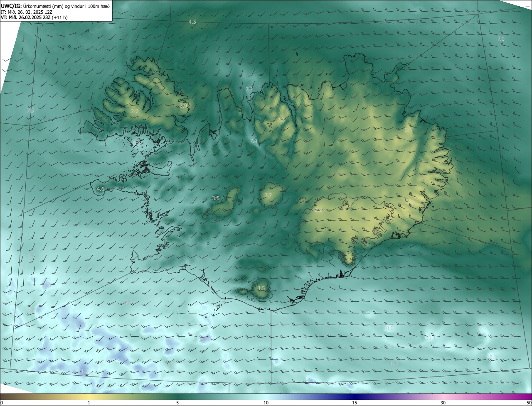Click the '10.0' value label over the southern sea
Viewport: 532px width, 406px height.
coord(389,328)
